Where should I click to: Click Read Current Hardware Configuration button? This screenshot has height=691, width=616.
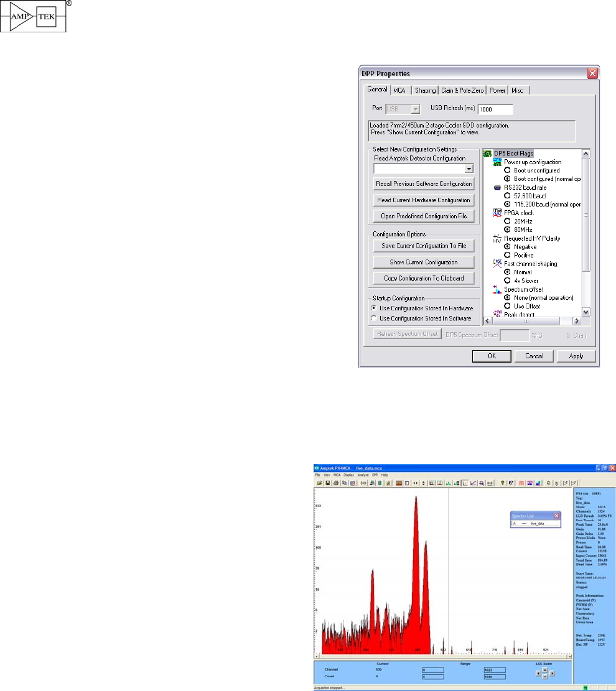point(424,200)
